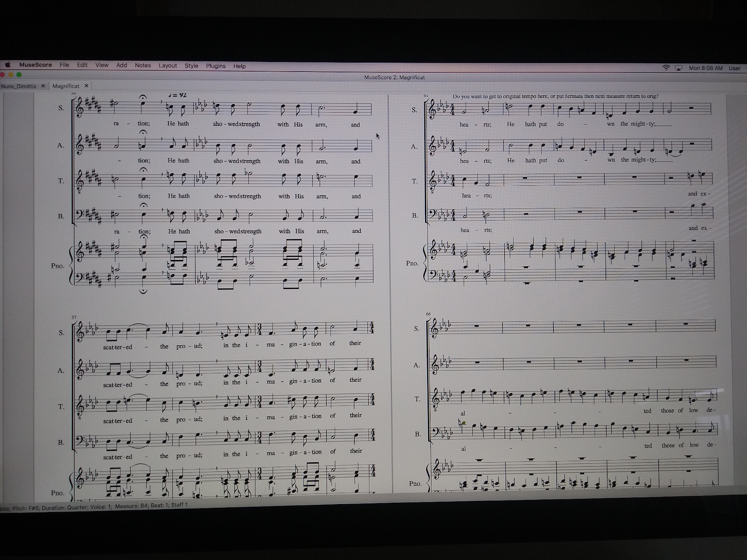Open the Add menu
This screenshot has width=747, height=560.
point(122,65)
